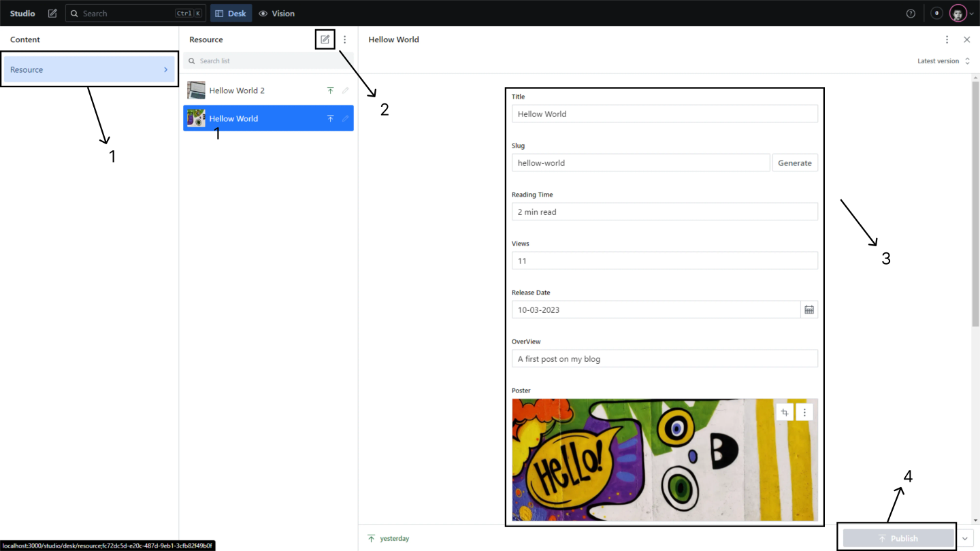Switch to the Desk tab
The image size is (980, 551).
(x=231, y=13)
